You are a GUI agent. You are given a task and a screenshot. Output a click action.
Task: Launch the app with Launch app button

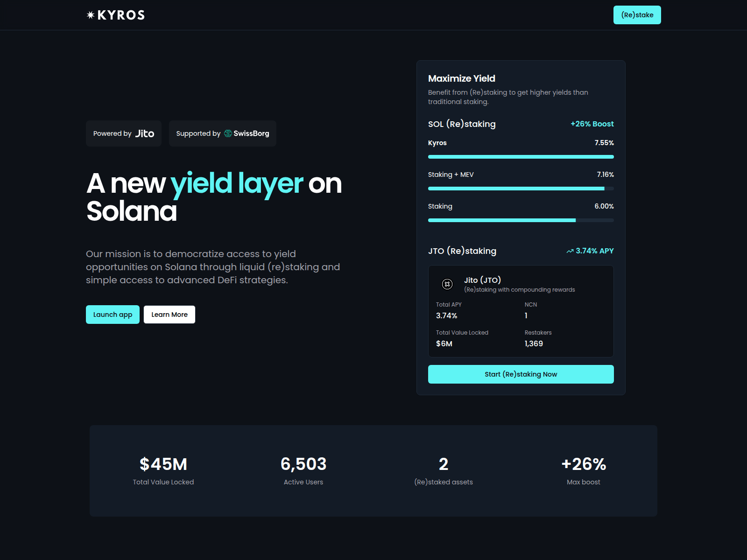coord(113,315)
